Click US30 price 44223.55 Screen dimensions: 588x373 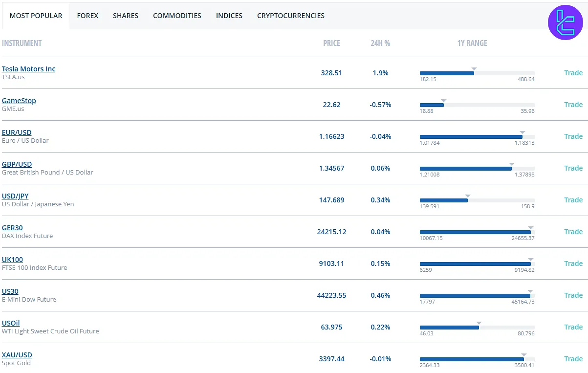click(331, 295)
